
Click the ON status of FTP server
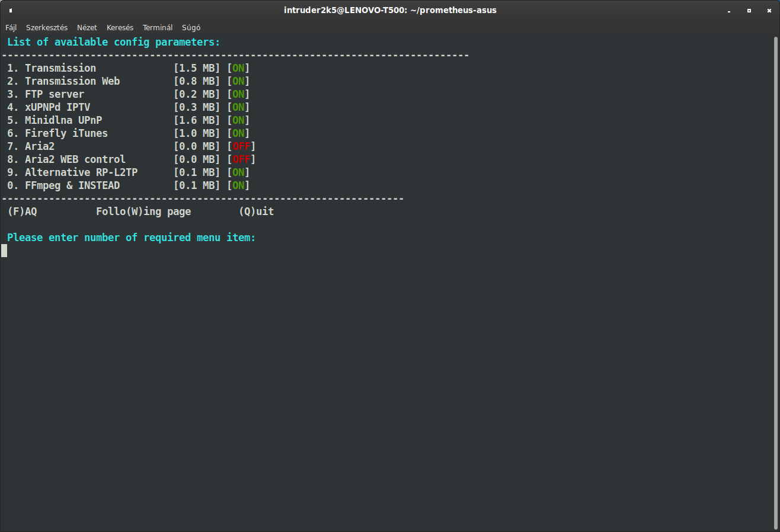point(238,94)
